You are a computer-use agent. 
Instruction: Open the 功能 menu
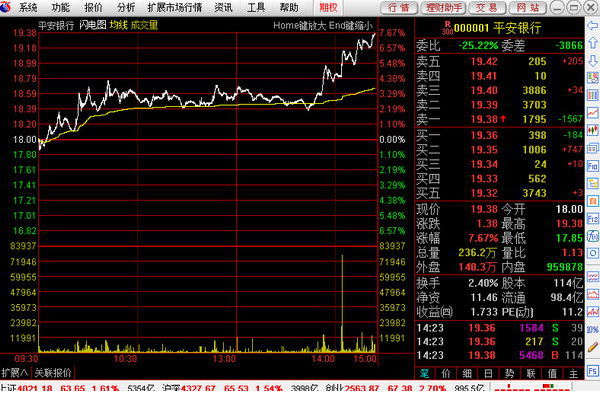pyautogui.click(x=60, y=7)
